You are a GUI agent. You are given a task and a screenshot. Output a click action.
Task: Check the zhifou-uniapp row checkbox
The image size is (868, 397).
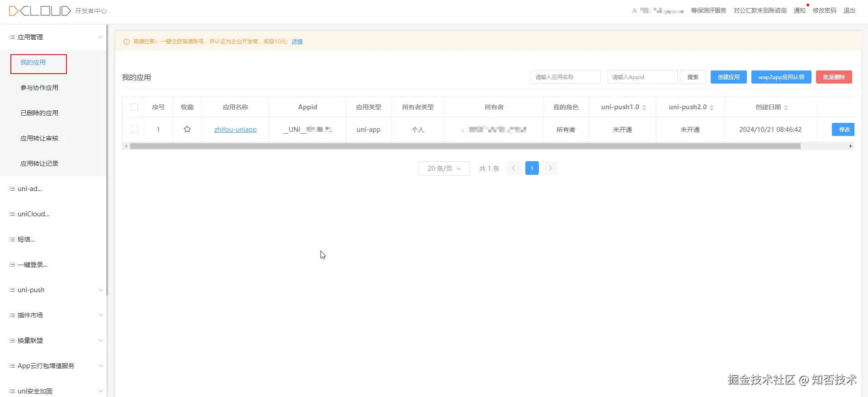coord(134,129)
